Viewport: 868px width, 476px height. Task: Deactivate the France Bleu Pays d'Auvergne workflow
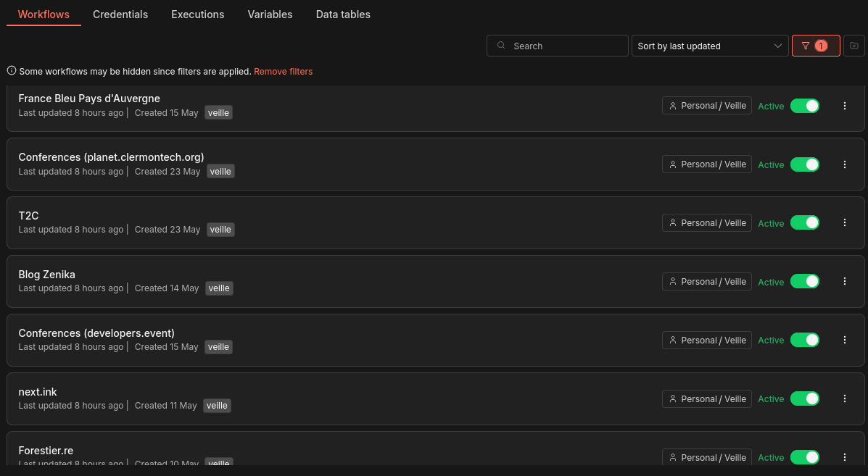coord(804,106)
